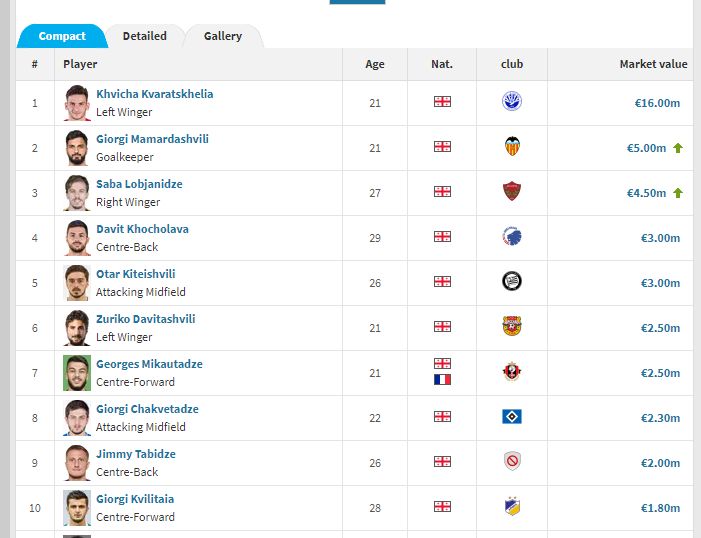Click Jimmy Tabidze's player photo
The height and width of the screenshot is (538, 701).
pos(77,462)
